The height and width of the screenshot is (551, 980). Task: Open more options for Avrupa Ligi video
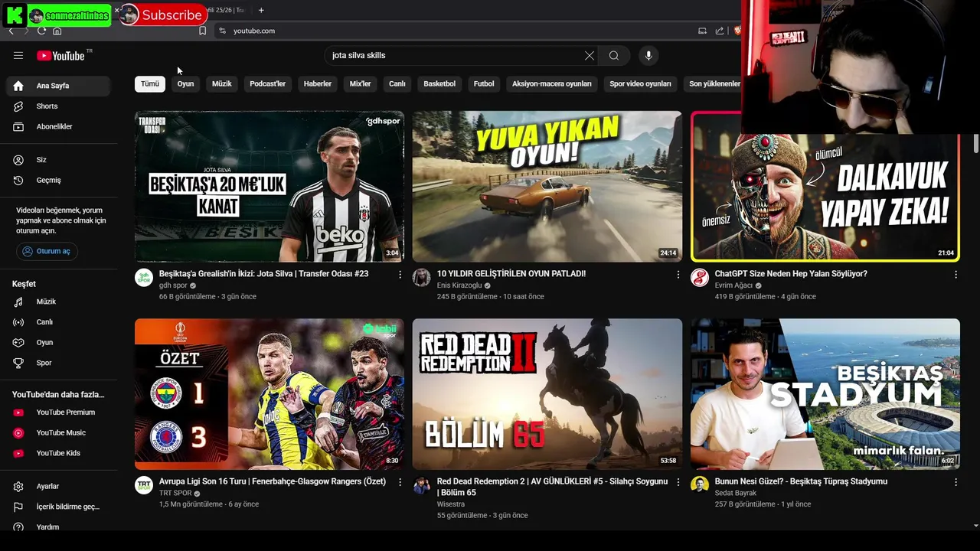(400, 482)
